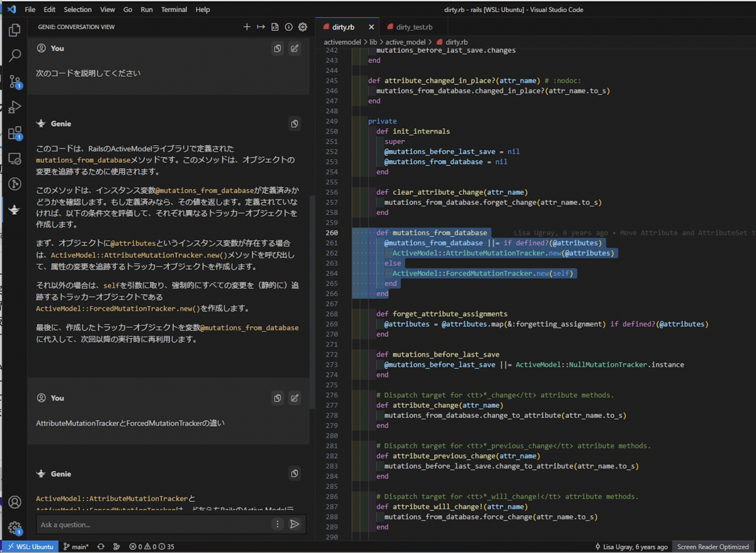The height and width of the screenshot is (553, 756).
Task: Click the private keyword on line 249
Action: click(x=382, y=121)
